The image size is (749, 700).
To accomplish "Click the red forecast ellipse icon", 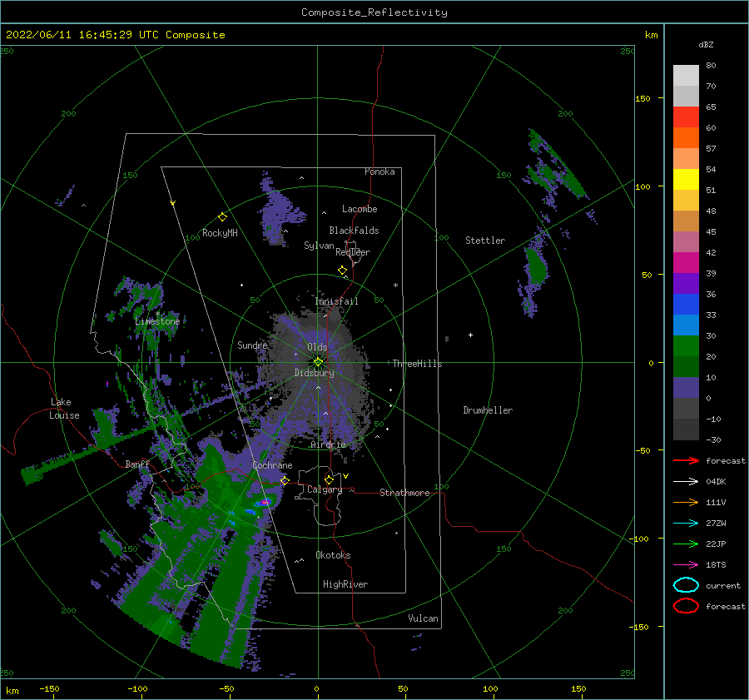I will click(686, 606).
